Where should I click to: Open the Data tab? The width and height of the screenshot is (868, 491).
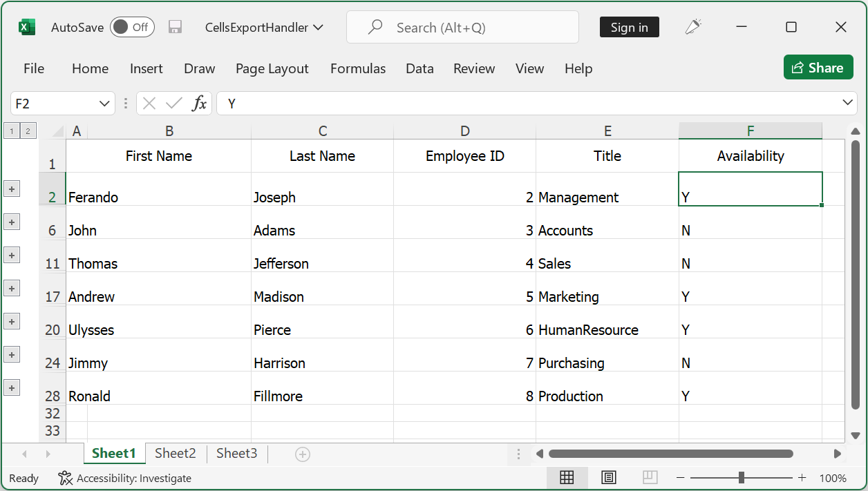pyautogui.click(x=419, y=68)
